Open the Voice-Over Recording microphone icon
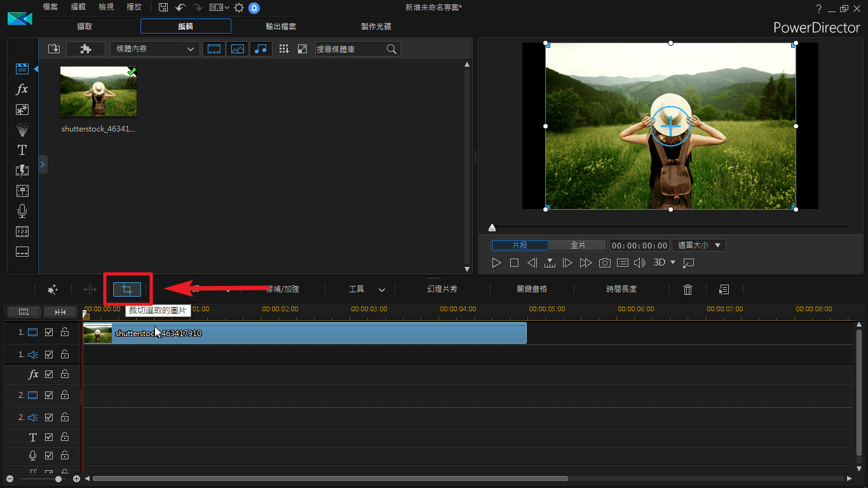 tap(22, 211)
